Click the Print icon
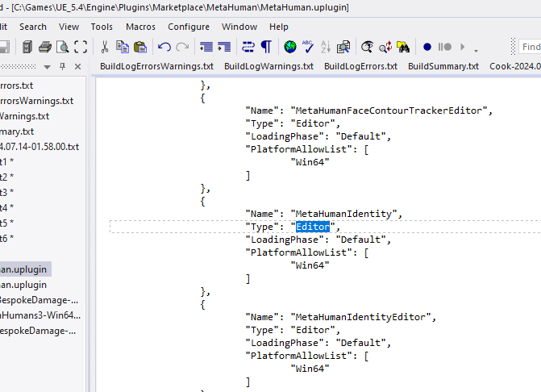 tap(45, 47)
